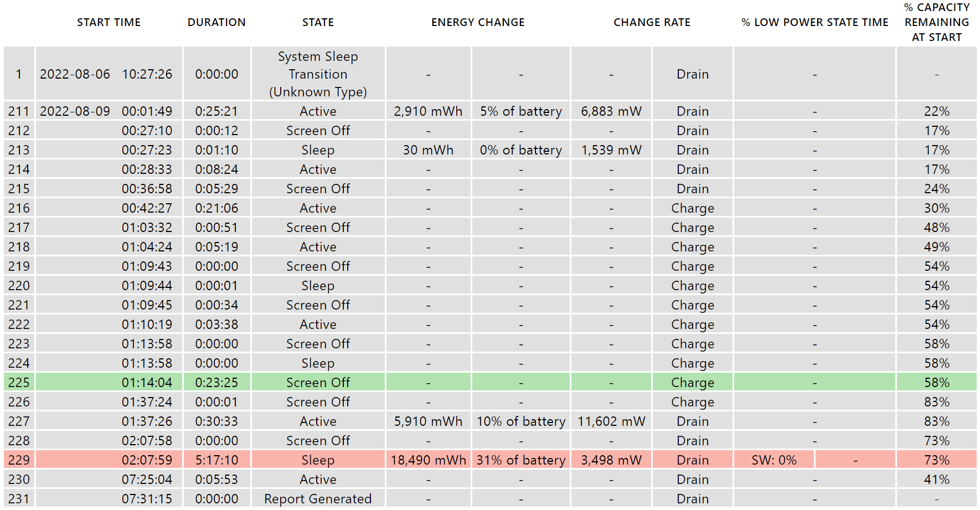Click the 0% of battery cell
Screen dimensions: 980x510
520,150
